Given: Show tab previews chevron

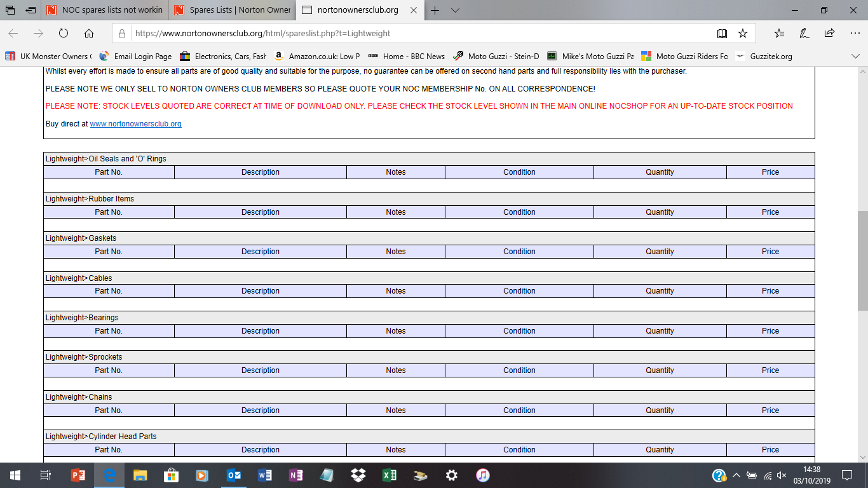Looking at the screenshot, I should [x=455, y=10].
